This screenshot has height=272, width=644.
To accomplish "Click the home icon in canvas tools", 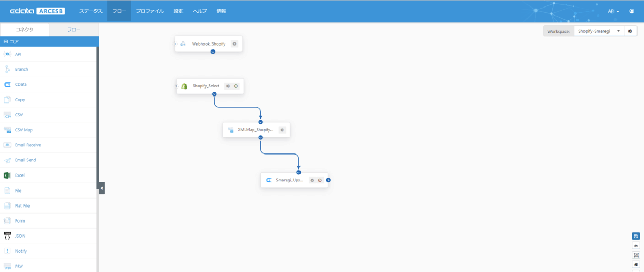I will click(636, 264).
